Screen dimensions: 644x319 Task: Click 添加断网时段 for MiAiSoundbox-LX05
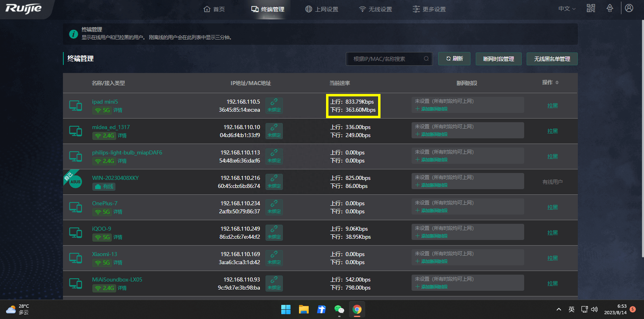[x=431, y=287]
